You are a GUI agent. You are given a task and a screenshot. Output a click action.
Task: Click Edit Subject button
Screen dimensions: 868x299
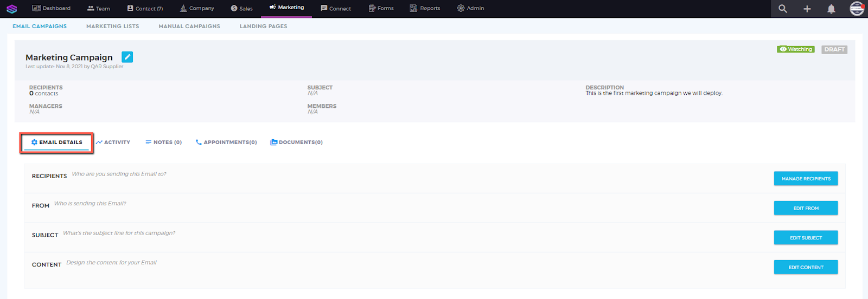click(806, 238)
